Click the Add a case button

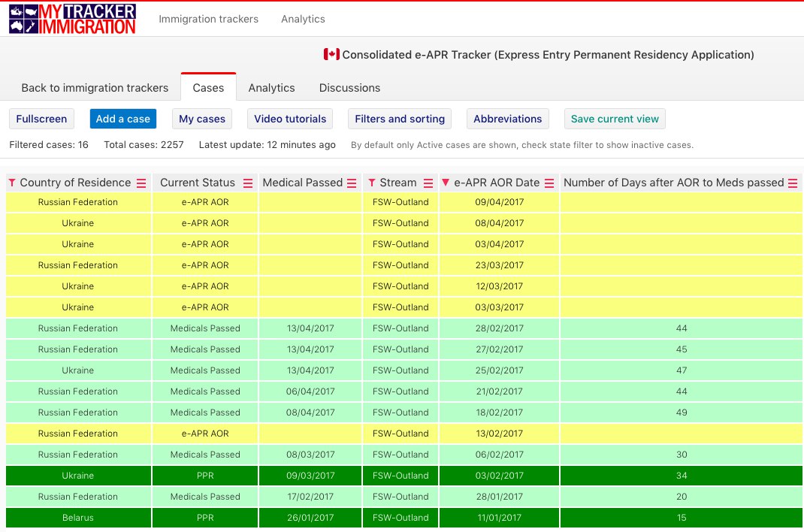[123, 119]
